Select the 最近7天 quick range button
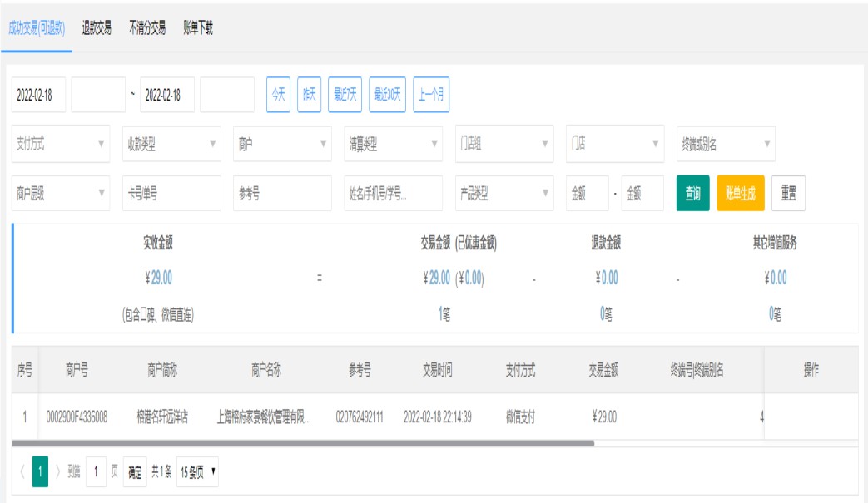The height and width of the screenshot is (503, 868). point(343,95)
